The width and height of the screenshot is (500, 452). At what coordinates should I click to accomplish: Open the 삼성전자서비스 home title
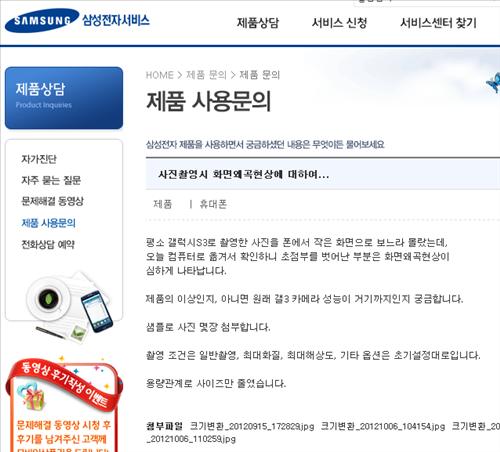(x=116, y=20)
